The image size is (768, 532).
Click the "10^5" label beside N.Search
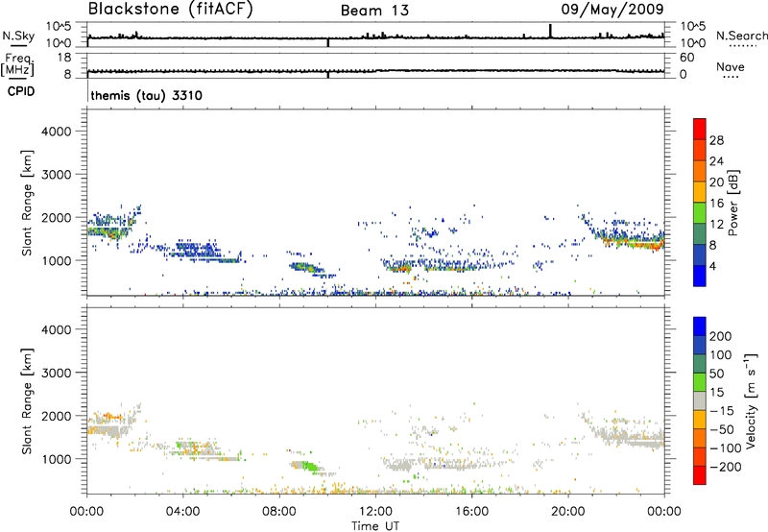click(x=693, y=27)
